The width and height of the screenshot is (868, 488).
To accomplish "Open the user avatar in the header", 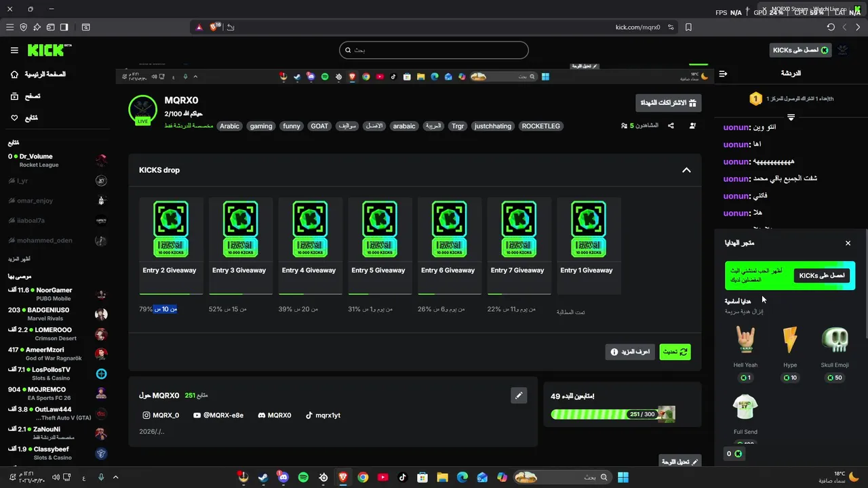I will pos(843,50).
